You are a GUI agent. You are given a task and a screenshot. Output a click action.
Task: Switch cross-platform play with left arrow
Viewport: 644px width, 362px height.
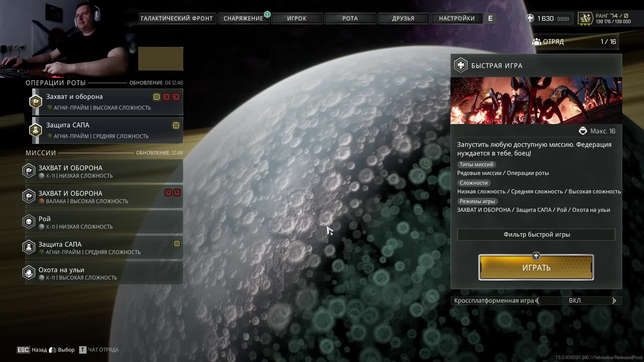(x=537, y=301)
